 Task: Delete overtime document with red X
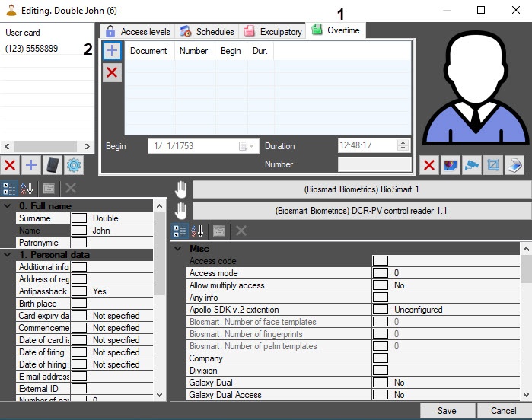click(x=112, y=72)
